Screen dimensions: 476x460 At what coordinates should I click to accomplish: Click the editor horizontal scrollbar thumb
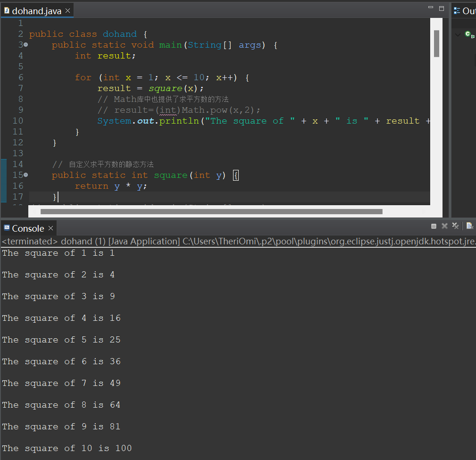(x=211, y=212)
